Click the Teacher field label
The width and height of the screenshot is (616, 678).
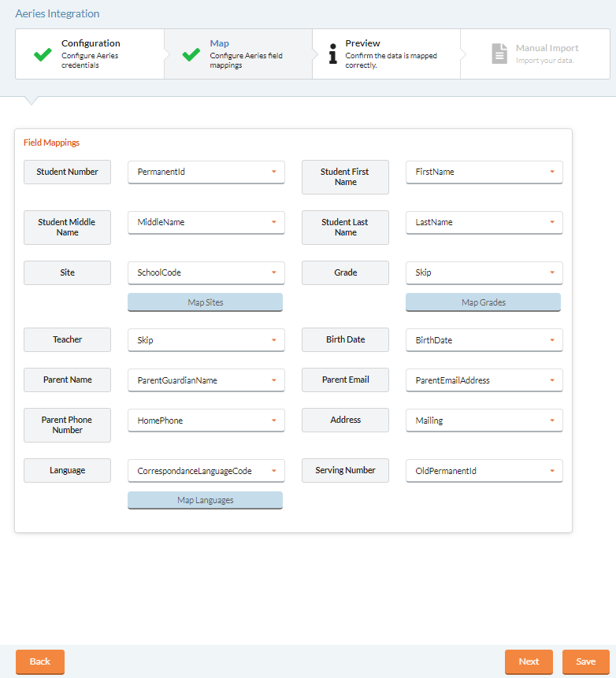[67, 340]
